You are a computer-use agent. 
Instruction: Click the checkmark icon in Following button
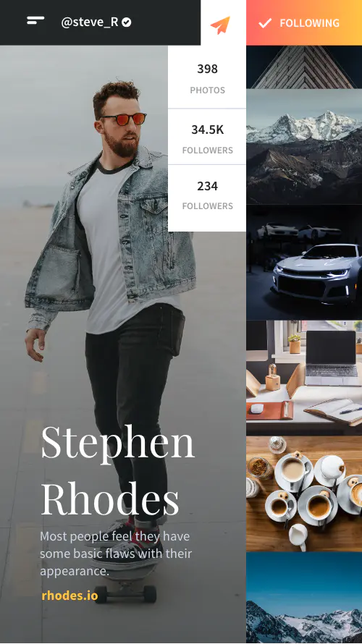tap(265, 23)
